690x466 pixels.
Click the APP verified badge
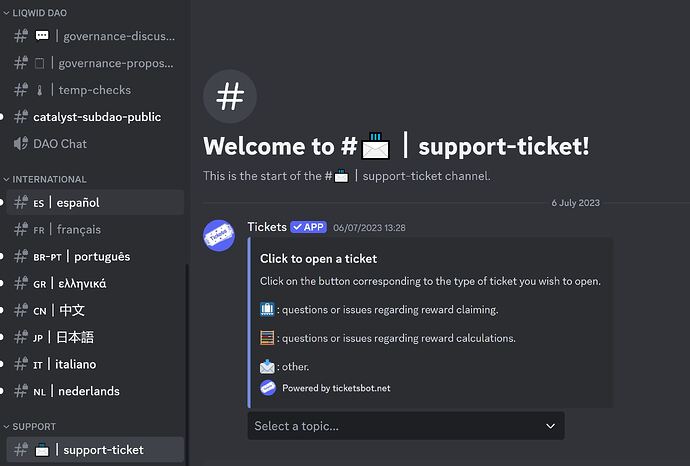click(308, 227)
